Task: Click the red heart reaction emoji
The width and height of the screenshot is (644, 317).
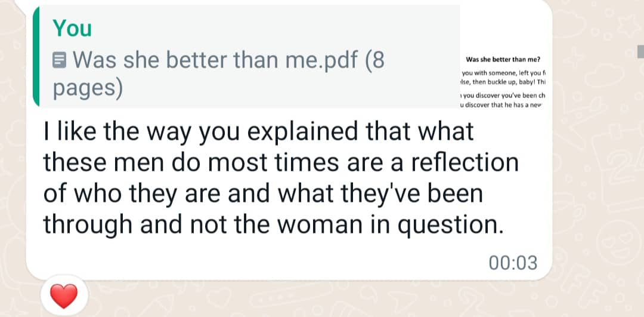Action: coord(63,296)
